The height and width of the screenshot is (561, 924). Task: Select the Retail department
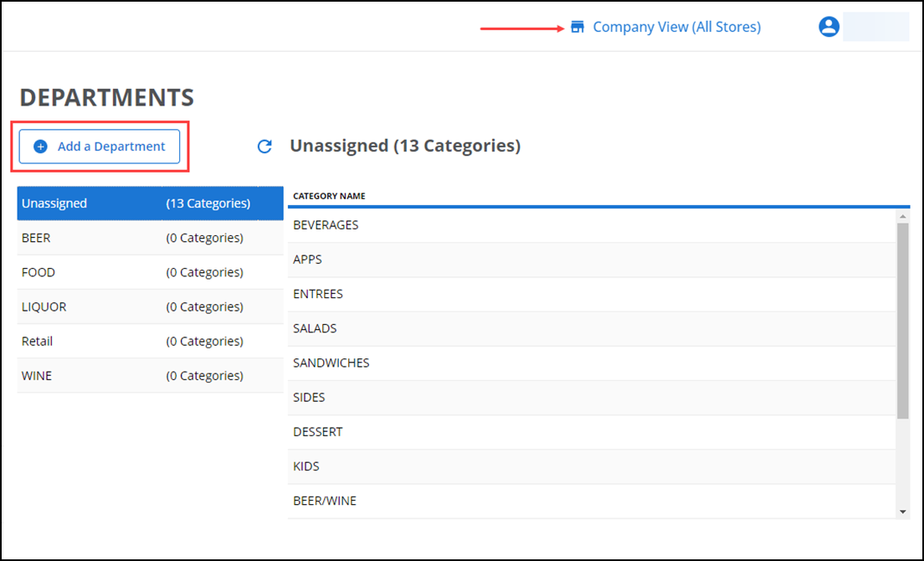[x=151, y=341]
